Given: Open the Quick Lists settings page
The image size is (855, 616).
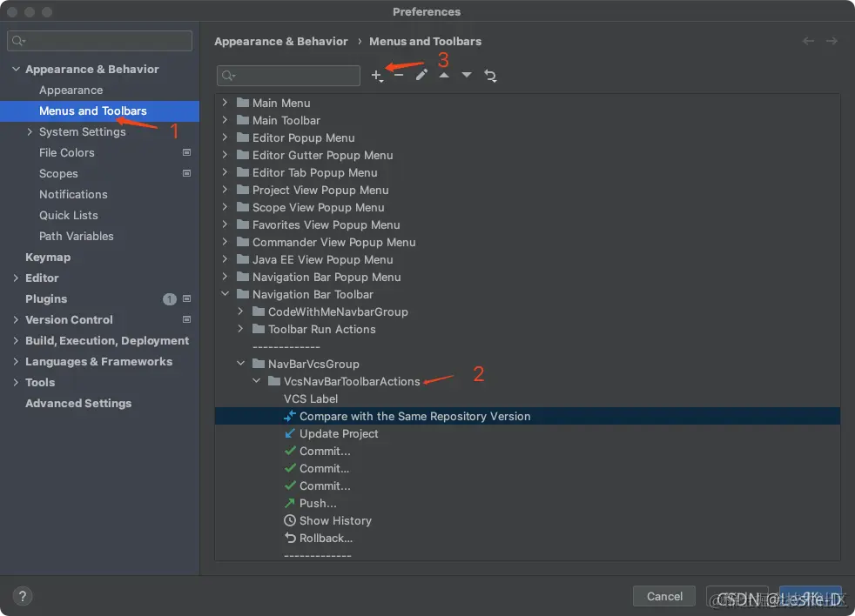Looking at the screenshot, I should coord(69,215).
